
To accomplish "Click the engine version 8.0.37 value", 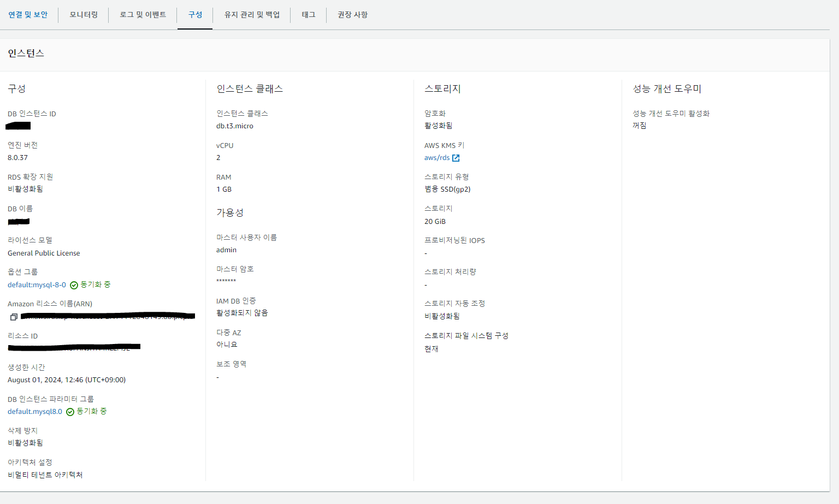I will tap(17, 158).
